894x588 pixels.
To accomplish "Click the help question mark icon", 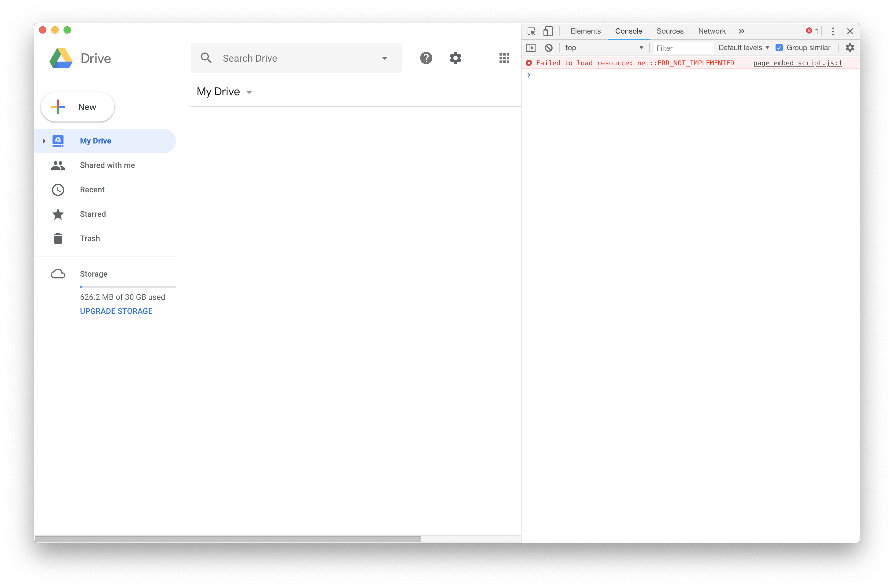I will coord(426,58).
